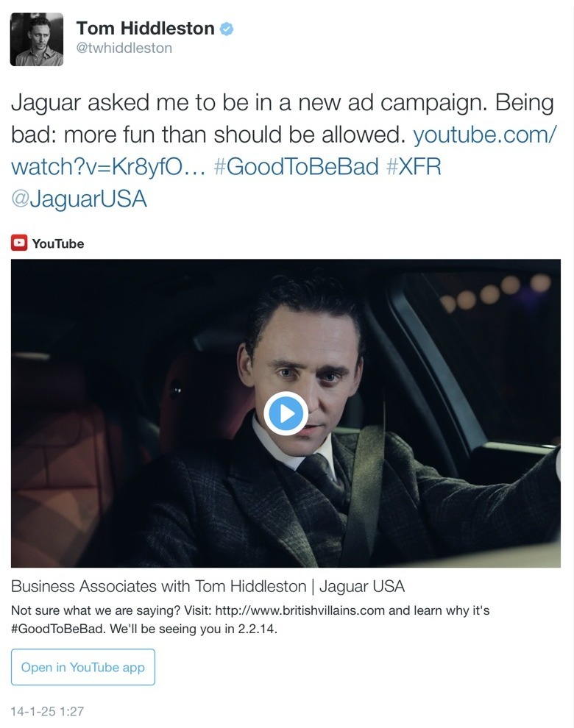Play the embedded video with play button
Image resolution: width=574 pixels, height=728 pixels.
pyautogui.click(x=286, y=413)
